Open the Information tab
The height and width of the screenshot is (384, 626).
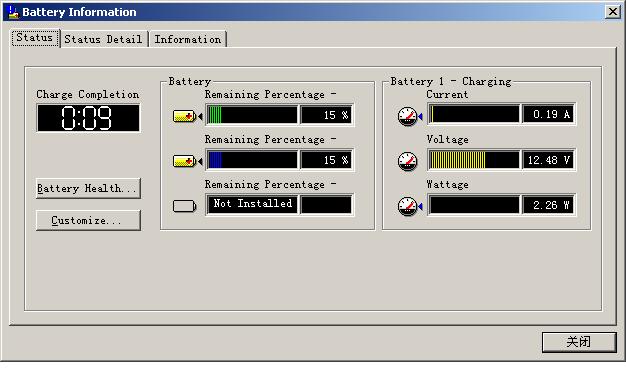(x=188, y=39)
